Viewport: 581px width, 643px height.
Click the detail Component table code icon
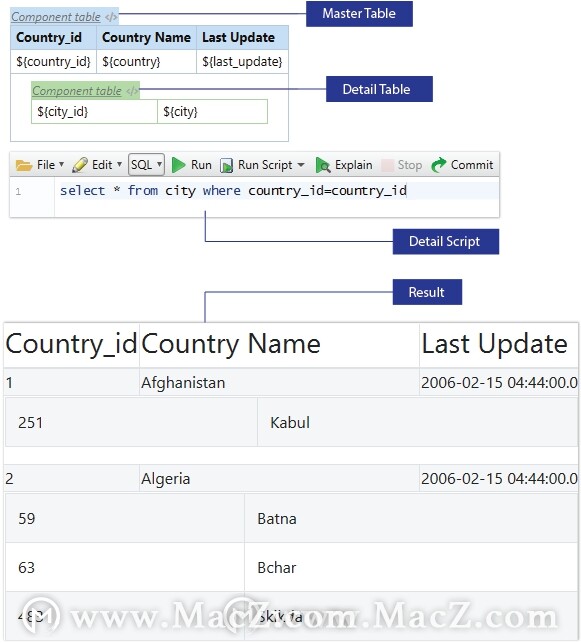pos(132,91)
